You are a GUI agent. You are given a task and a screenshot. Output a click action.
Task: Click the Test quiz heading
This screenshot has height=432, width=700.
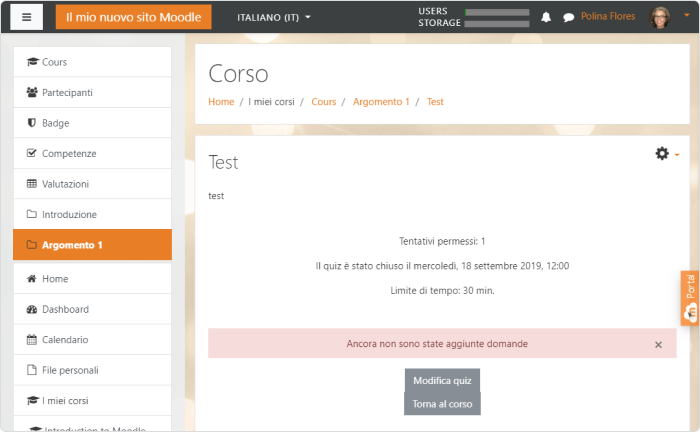pyautogui.click(x=223, y=162)
